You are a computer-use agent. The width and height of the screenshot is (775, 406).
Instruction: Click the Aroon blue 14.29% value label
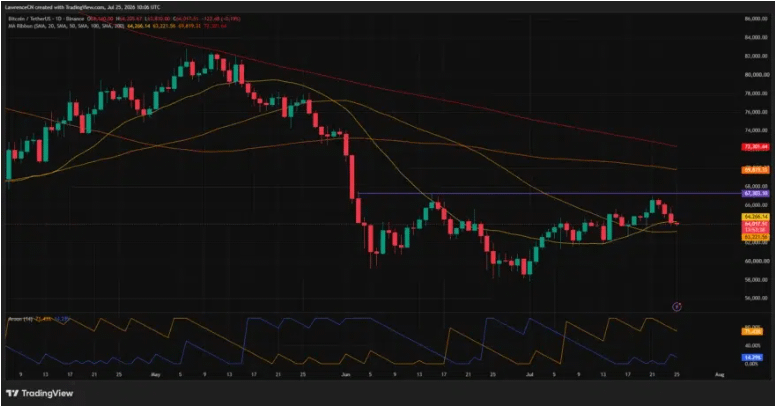point(752,357)
